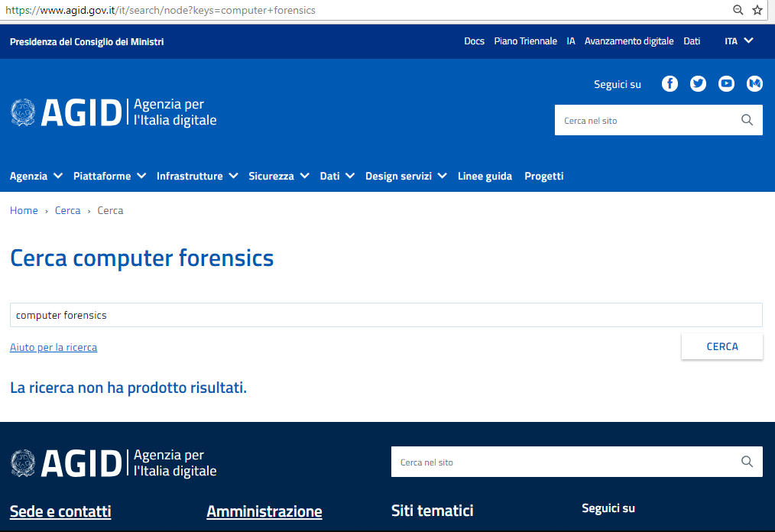This screenshot has width=775, height=532.
Task: Click the Cerca computer forensics heading
Action: click(x=142, y=258)
